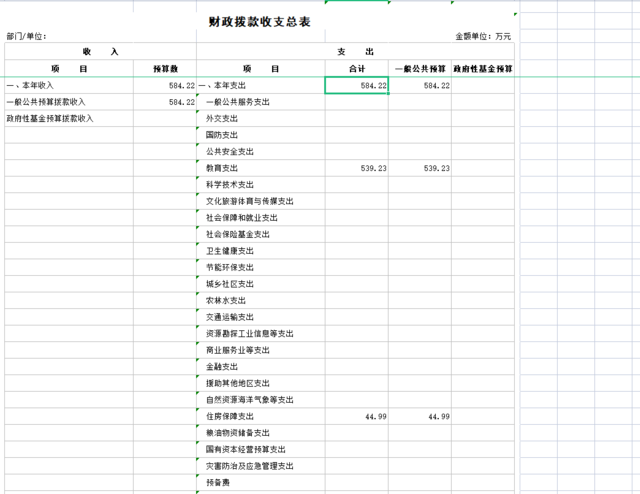
Task: Click the 灾害防治及应急管理支出 cell
Action: (249, 466)
